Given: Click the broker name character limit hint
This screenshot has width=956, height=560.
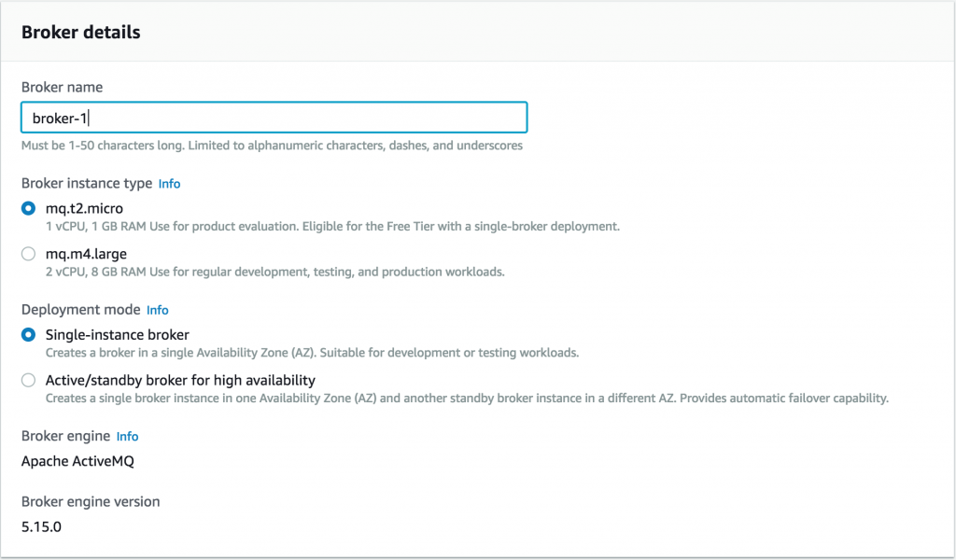Looking at the screenshot, I should [272, 146].
